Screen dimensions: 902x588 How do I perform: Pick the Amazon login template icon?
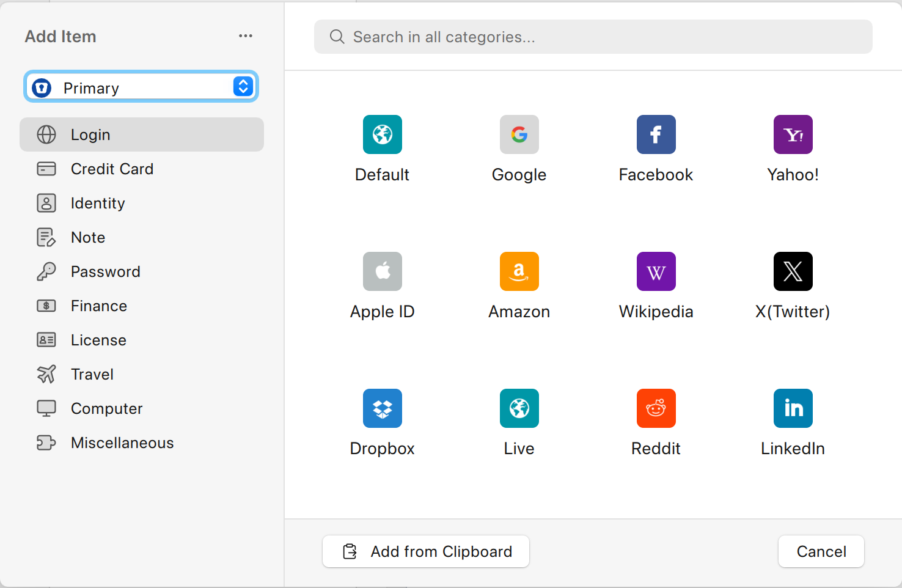coord(519,271)
